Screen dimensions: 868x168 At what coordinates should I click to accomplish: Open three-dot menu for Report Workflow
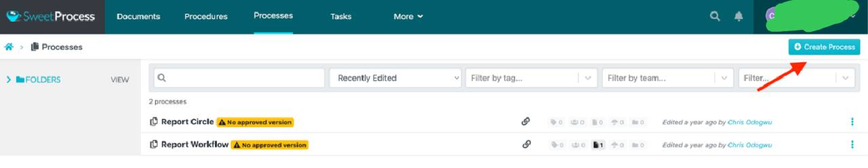852,144
